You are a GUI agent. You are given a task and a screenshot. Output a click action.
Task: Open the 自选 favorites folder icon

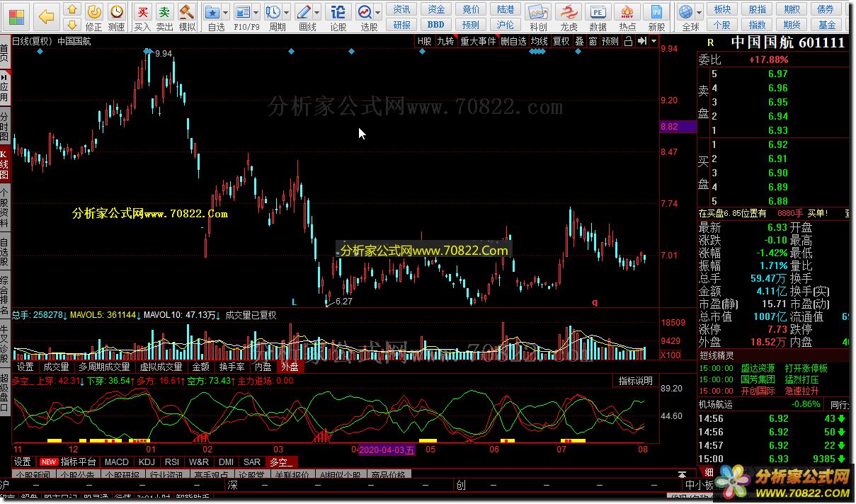coord(212,12)
